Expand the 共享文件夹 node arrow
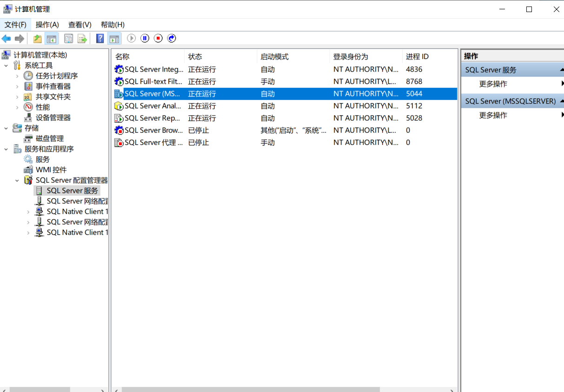Viewport: 564px width, 392px height. [x=17, y=97]
